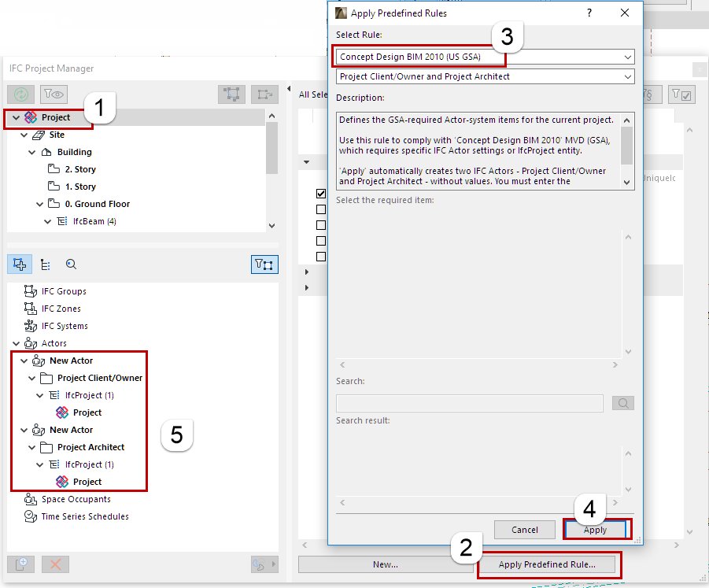Image resolution: width=709 pixels, height=588 pixels.
Task: Open the Concept Design BIM 2010 rule dropdown
Action: click(486, 57)
